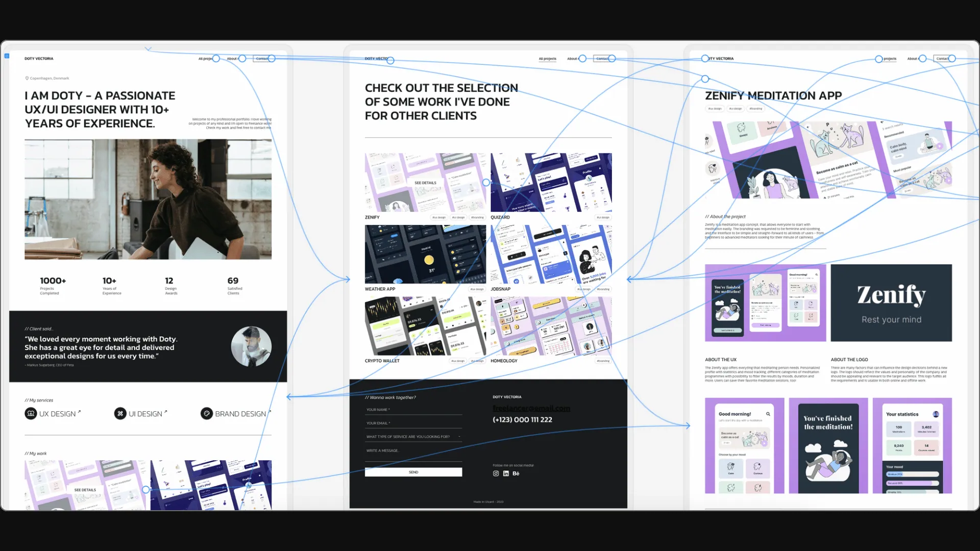
Task: Click the client testimonial avatar photo
Action: [251, 346]
